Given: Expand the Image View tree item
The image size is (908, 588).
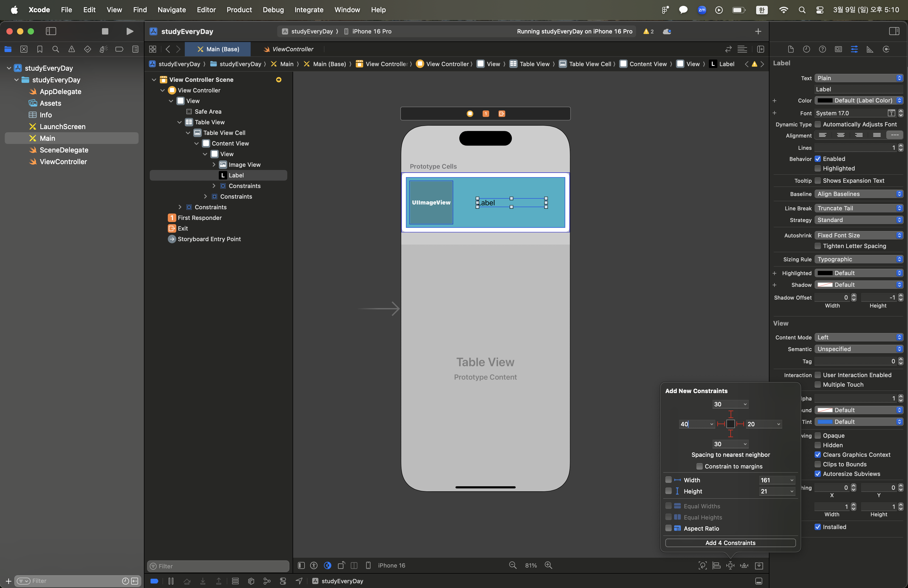Looking at the screenshot, I should click(214, 164).
